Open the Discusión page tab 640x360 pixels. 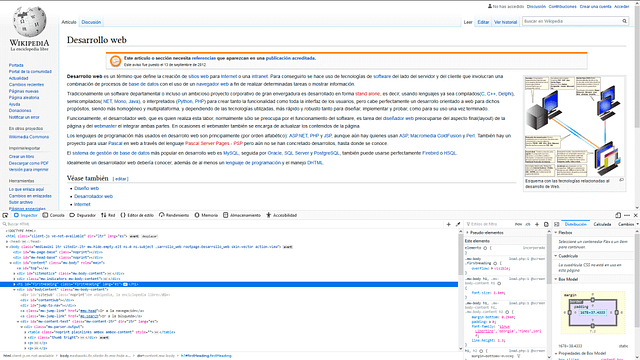pos(91,22)
